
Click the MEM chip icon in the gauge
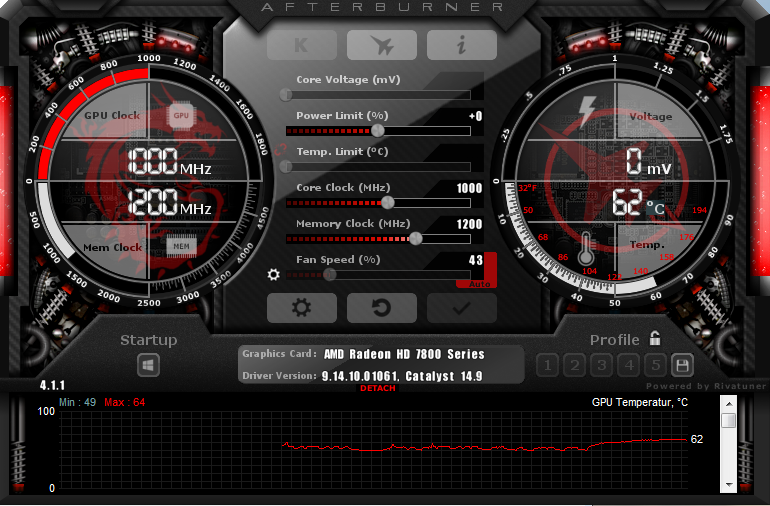181,246
